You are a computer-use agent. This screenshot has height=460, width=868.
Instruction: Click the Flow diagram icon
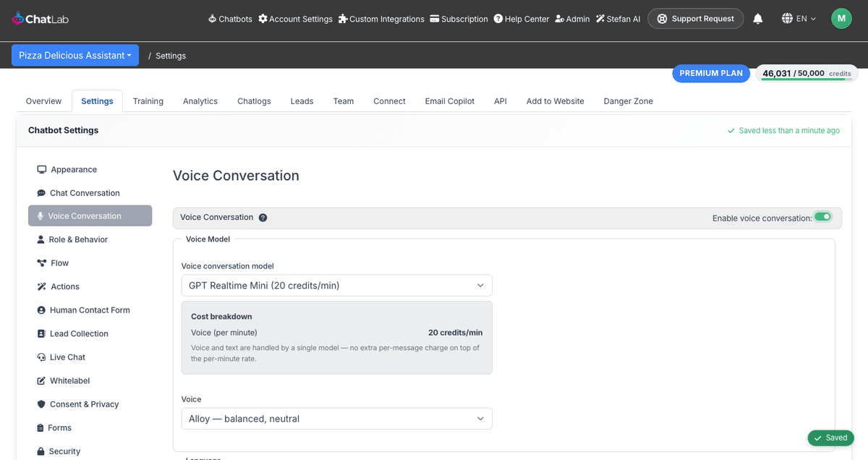pos(41,263)
